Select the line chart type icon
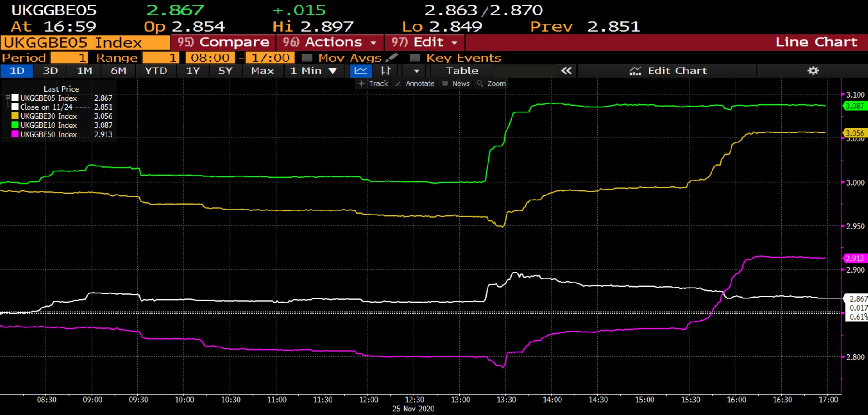Image resolution: width=868 pixels, height=415 pixels. click(361, 71)
